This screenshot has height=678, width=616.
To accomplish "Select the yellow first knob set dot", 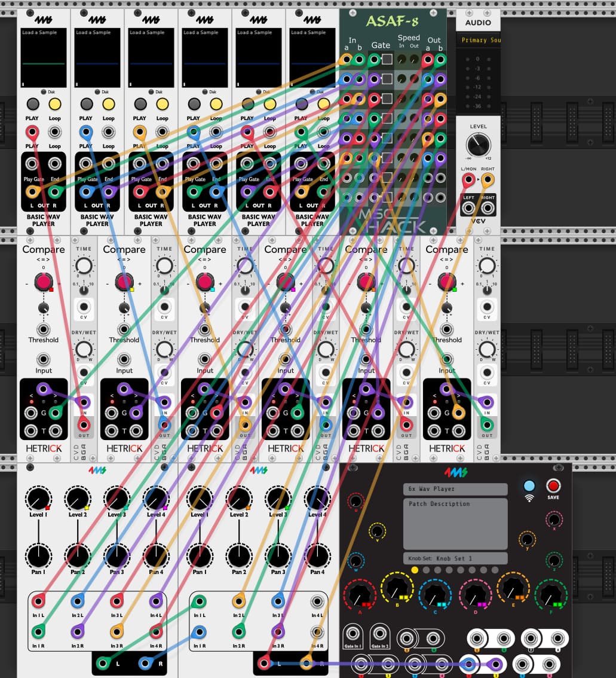I will click(415, 570).
